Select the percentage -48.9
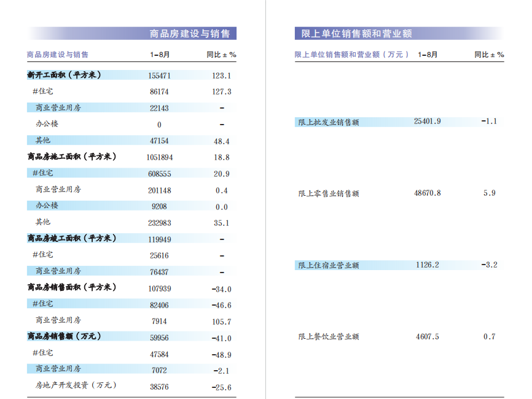Image resolution: width=532 pixels, height=399 pixels. [x=222, y=355]
